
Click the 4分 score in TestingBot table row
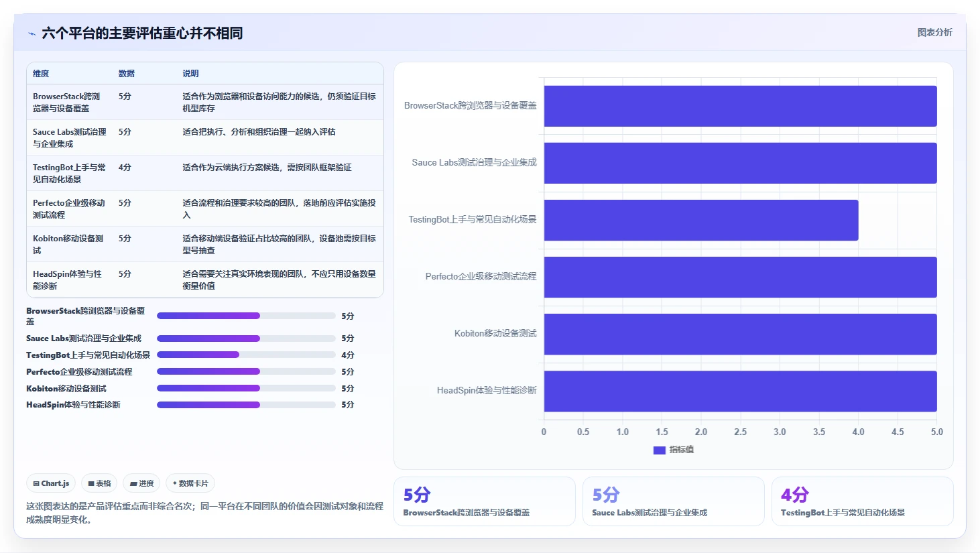point(125,168)
